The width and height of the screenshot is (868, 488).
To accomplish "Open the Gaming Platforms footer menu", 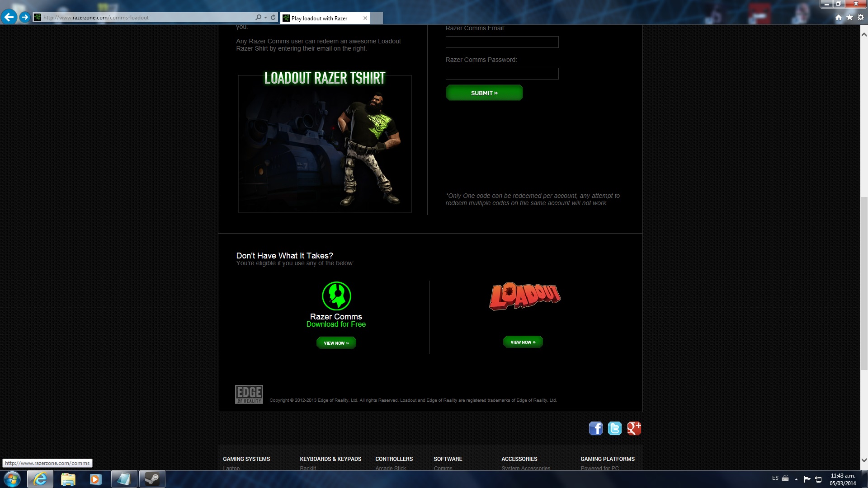I will tap(608, 459).
